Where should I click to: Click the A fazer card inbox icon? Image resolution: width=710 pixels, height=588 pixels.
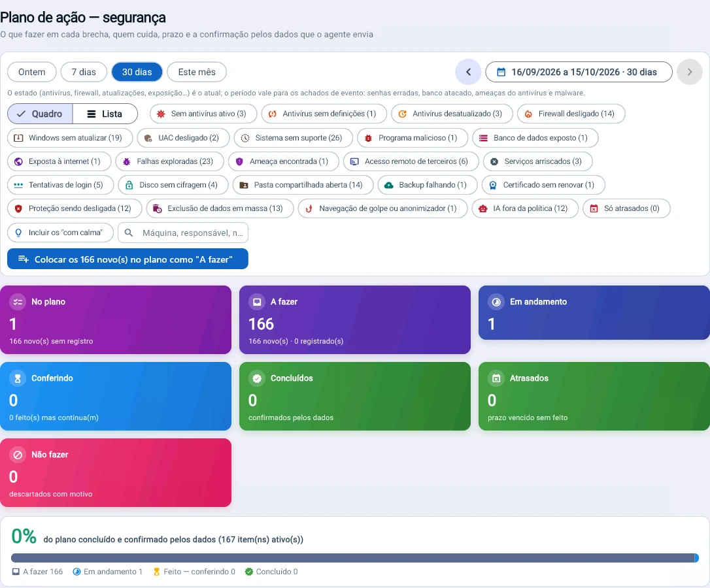[x=257, y=302]
